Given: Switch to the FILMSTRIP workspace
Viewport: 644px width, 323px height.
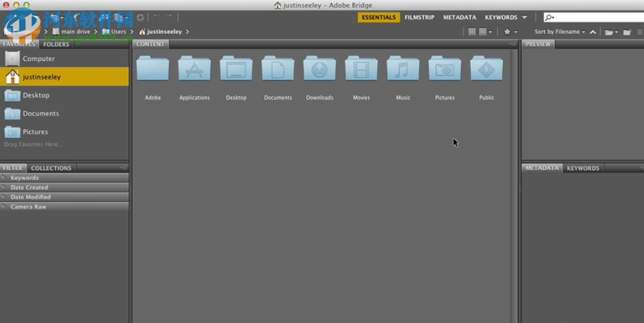Looking at the screenshot, I should [419, 17].
